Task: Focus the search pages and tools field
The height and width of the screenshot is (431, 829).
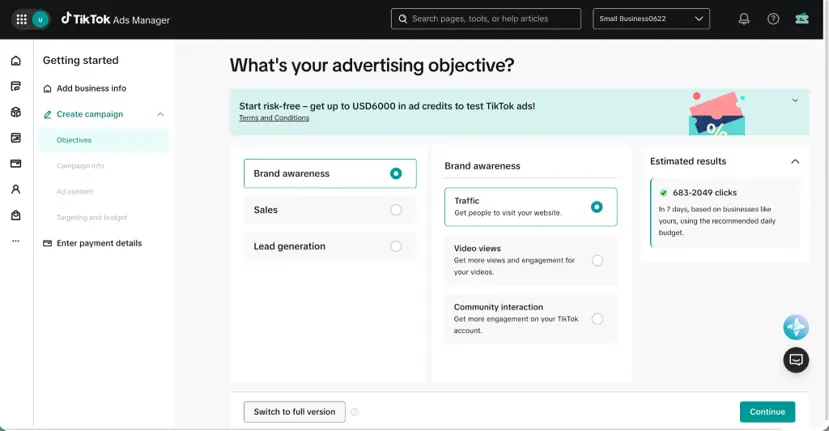Action: tap(486, 19)
